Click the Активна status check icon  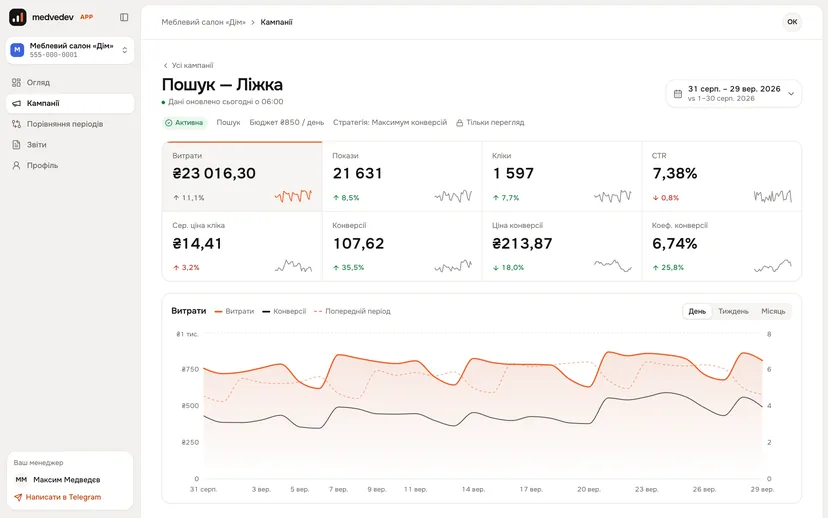coord(169,123)
